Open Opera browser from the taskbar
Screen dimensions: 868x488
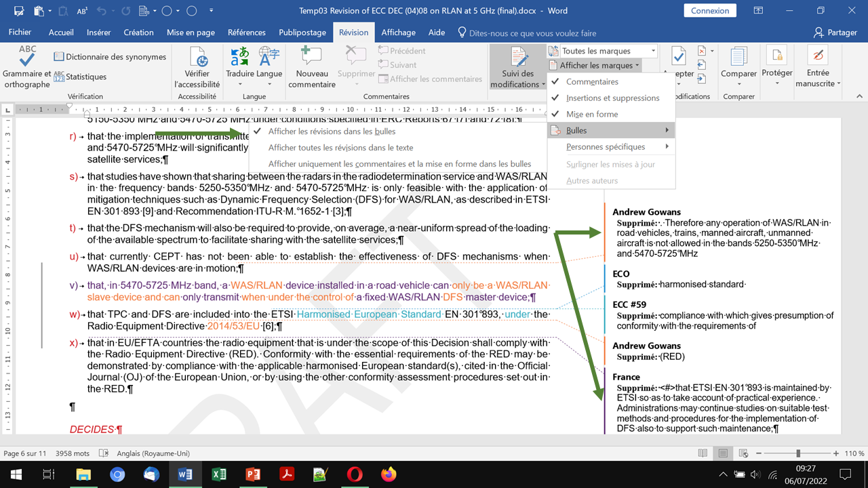click(355, 474)
